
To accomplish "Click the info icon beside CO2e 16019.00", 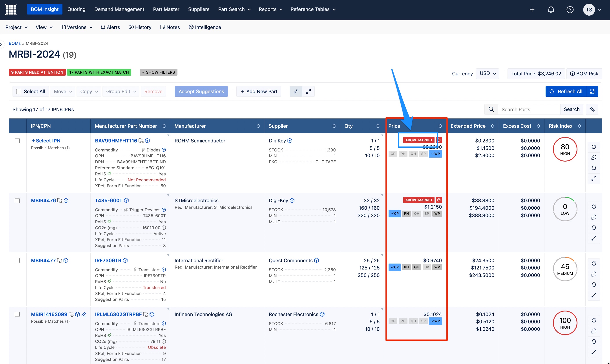I will pos(164,228).
